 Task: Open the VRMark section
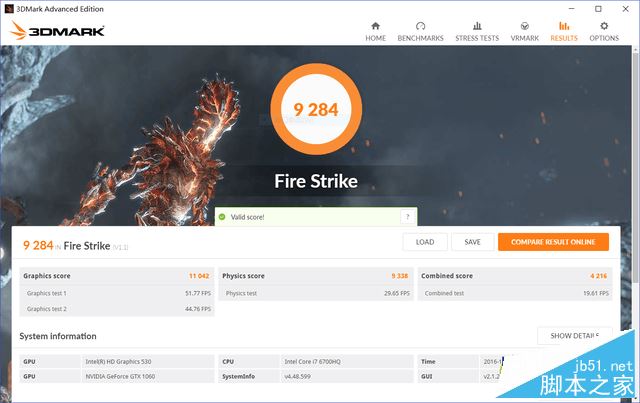pos(524,32)
